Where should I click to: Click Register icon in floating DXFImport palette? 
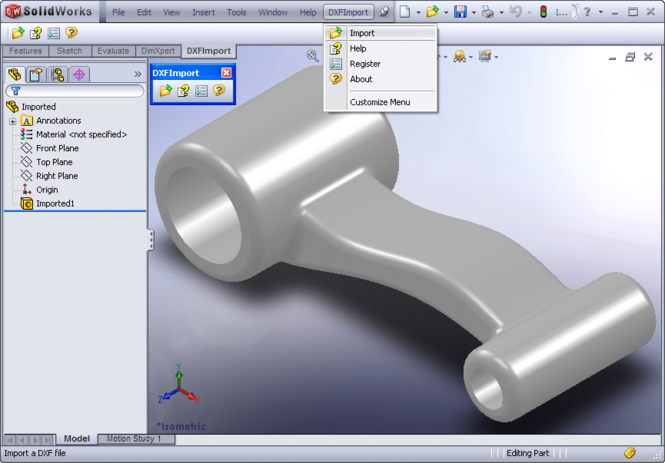tap(201, 90)
